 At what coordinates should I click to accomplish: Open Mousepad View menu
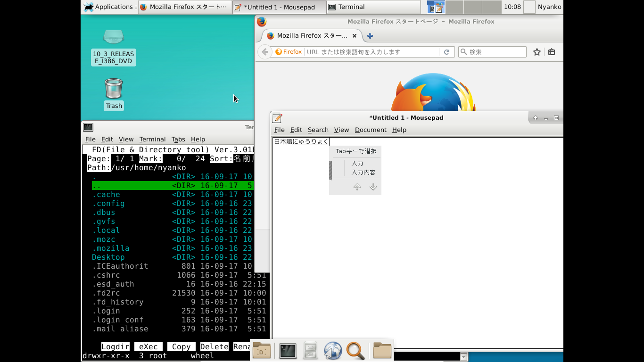pos(341,130)
